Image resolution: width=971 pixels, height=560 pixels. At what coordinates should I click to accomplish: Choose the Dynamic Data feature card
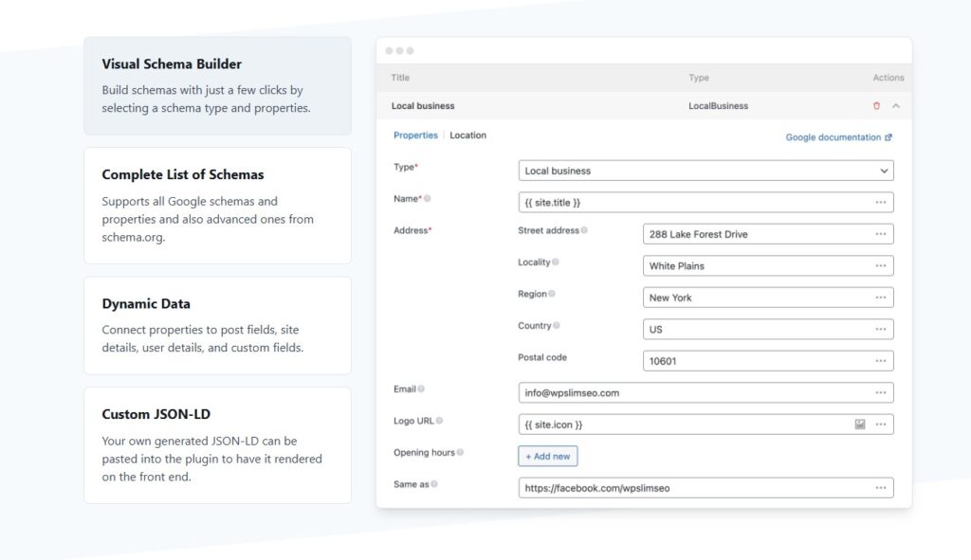pos(217,325)
